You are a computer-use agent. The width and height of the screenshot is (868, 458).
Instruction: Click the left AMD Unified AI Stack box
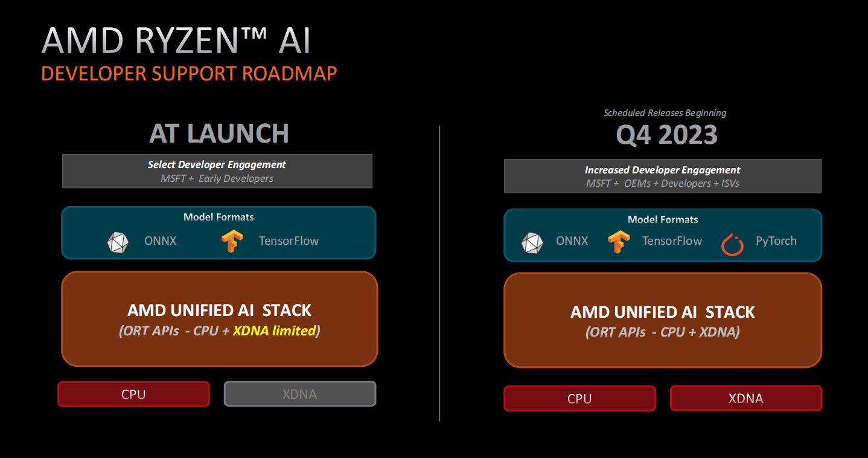pyautogui.click(x=219, y=318)
